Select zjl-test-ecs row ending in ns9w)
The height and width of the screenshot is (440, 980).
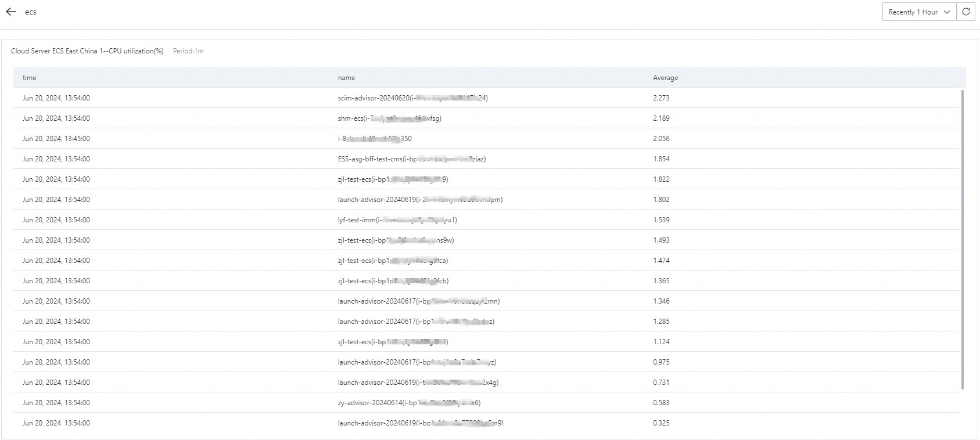396,240
